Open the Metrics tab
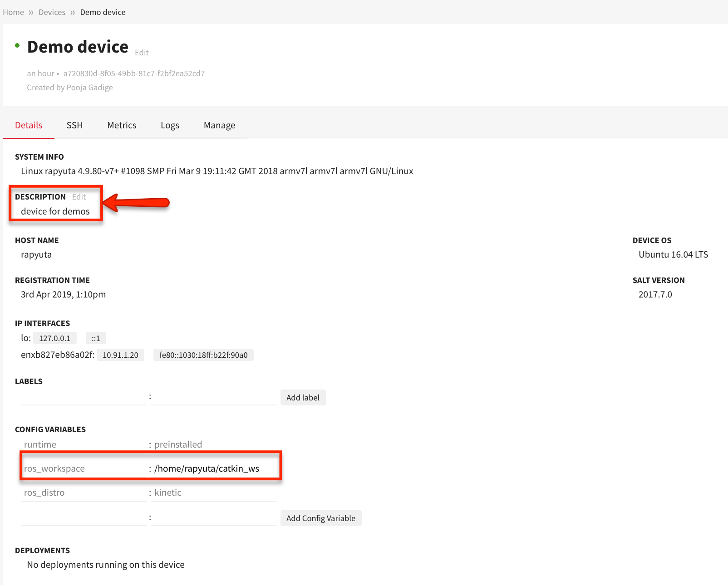Image resolution: width=728 pixels, height=585 pixels. click(122, 125)
